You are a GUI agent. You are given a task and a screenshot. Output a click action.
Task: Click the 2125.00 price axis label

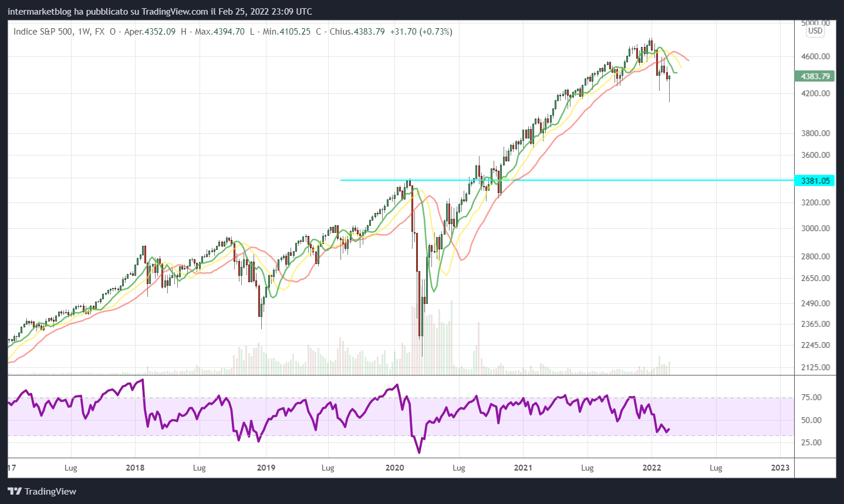(x=815, y=367)
